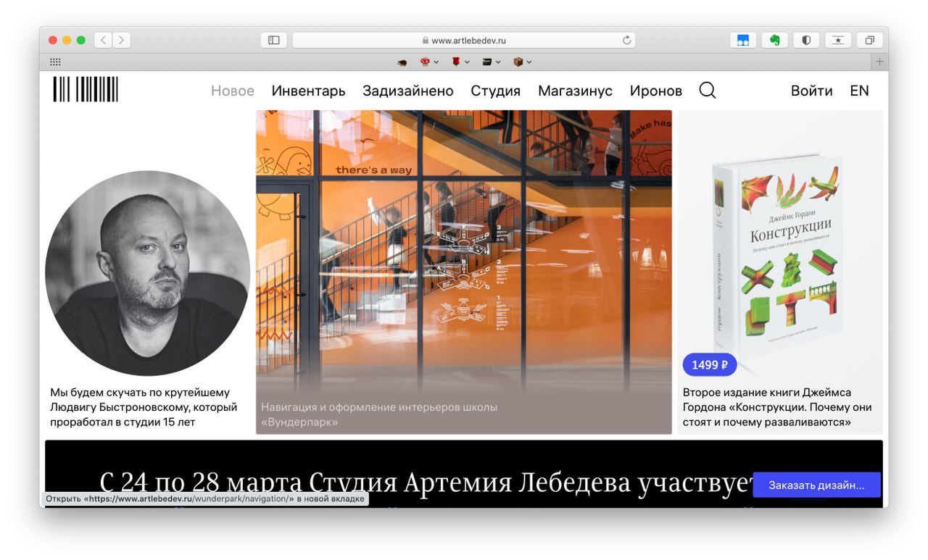Open the blue extension icon in toolbar

743,41
